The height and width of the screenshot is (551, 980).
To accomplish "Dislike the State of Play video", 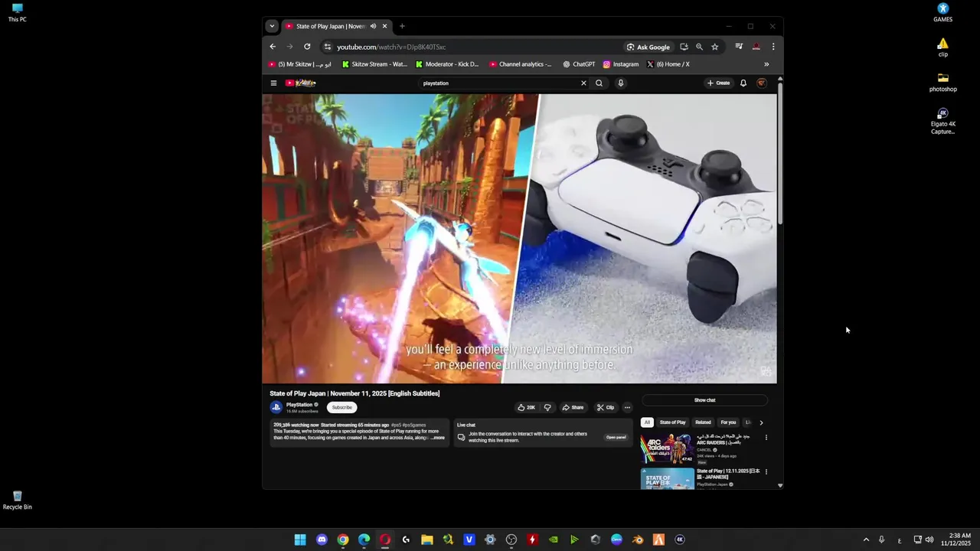I will 547,407.
